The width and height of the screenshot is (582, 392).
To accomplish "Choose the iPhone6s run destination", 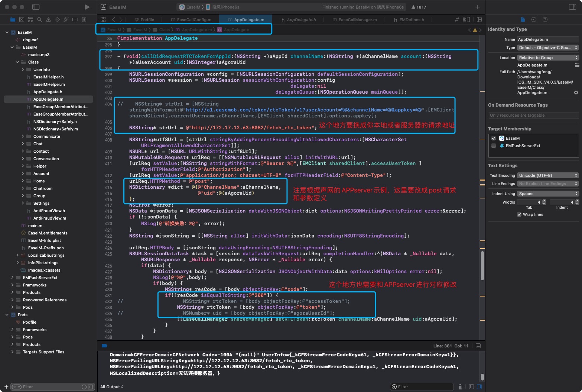I will click(x=222, y=7).
